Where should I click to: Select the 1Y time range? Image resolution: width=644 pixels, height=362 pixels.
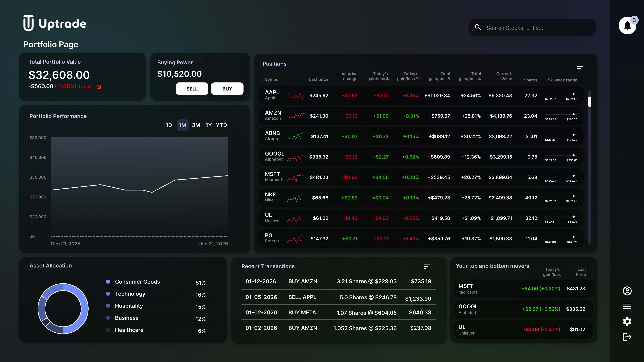pyautogui.click(x=208, y=125)
